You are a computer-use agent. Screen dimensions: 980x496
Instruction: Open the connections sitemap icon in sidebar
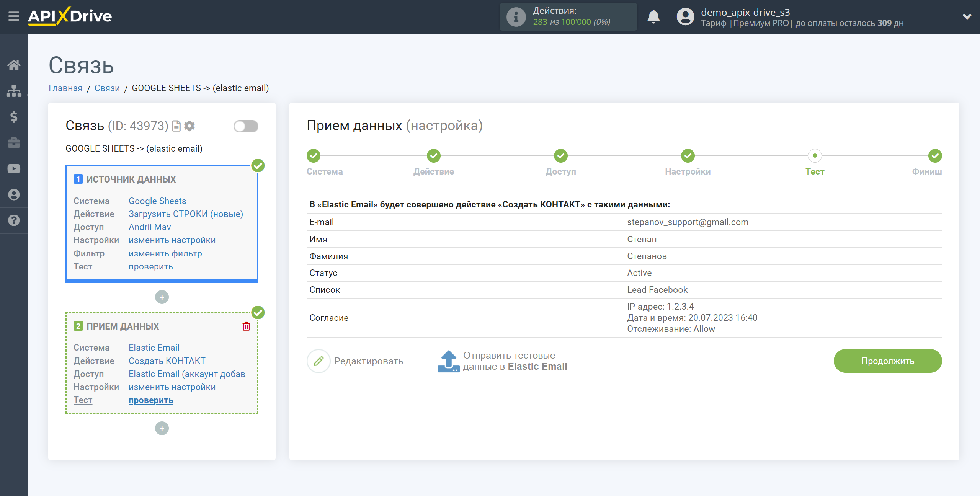click(x=14, y=91)
